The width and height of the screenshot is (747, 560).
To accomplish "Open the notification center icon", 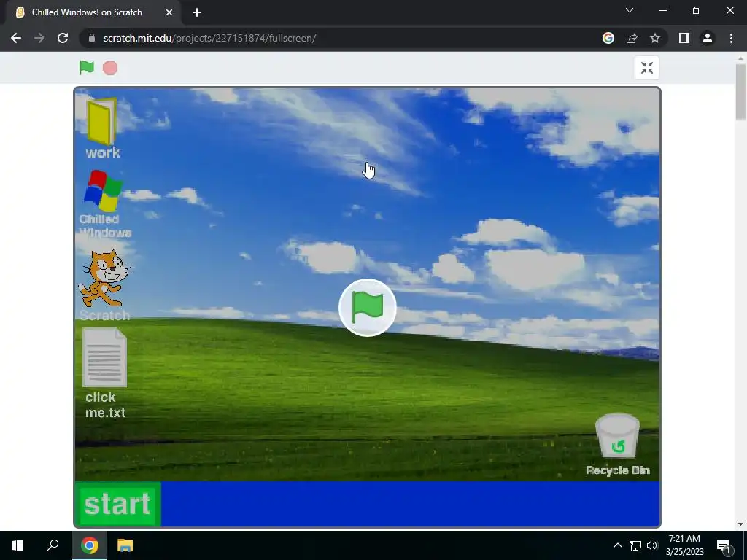I will click(724, 545).
